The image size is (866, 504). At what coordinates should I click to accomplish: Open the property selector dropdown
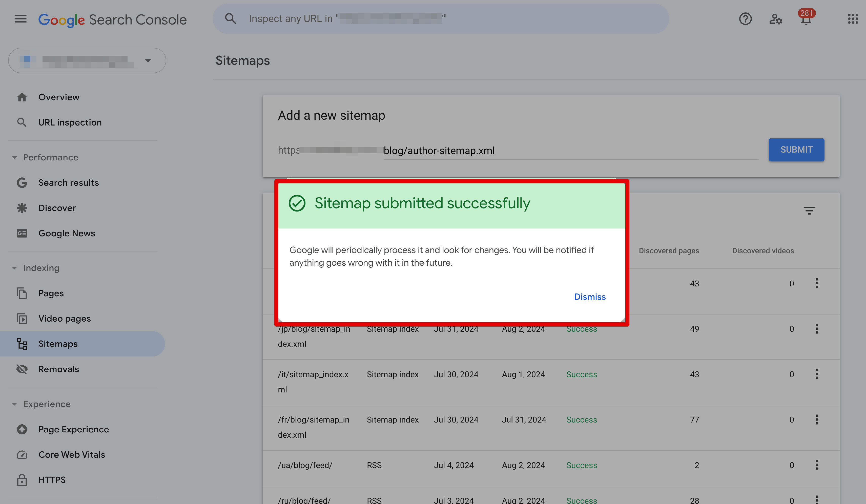coord(148,60)
